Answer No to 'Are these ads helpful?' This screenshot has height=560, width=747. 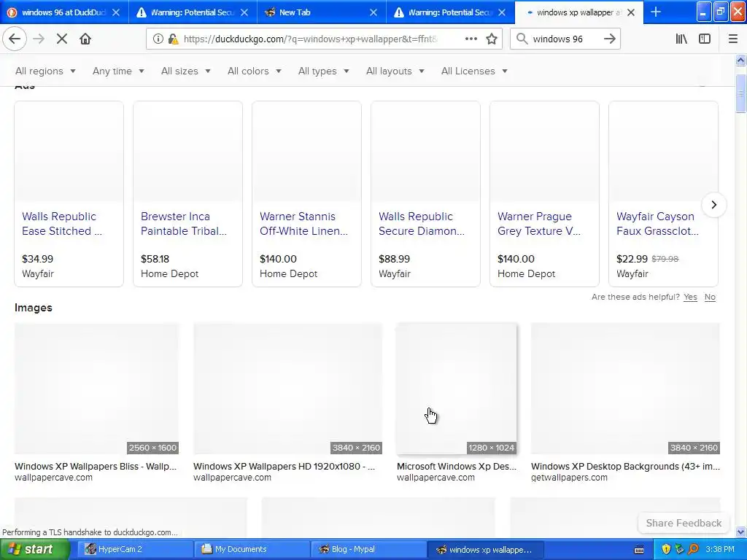pyautogui.click(x=710, y=297)
